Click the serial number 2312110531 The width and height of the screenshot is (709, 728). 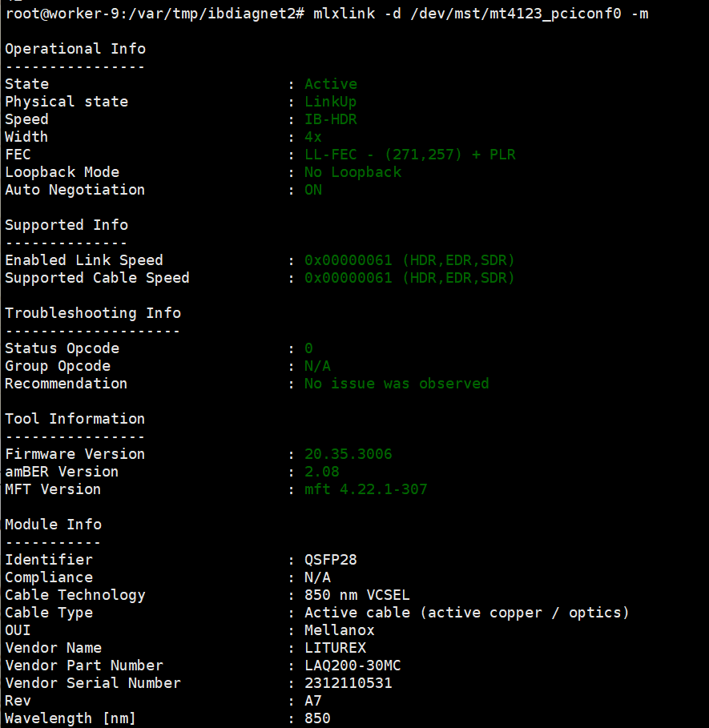coord(348,683)
